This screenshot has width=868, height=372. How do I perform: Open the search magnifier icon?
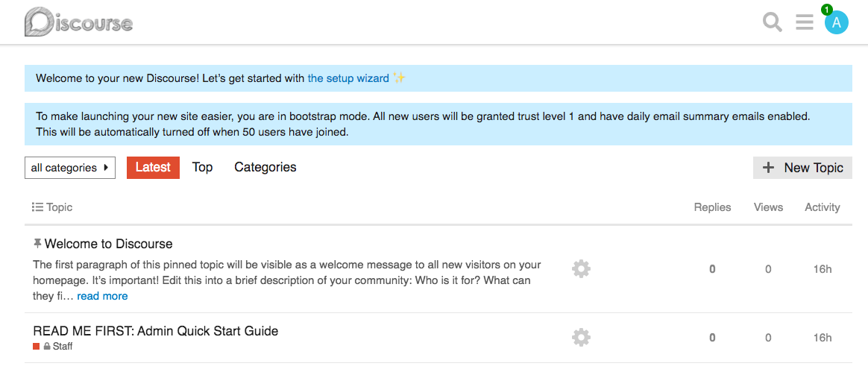tap(773, 22)
